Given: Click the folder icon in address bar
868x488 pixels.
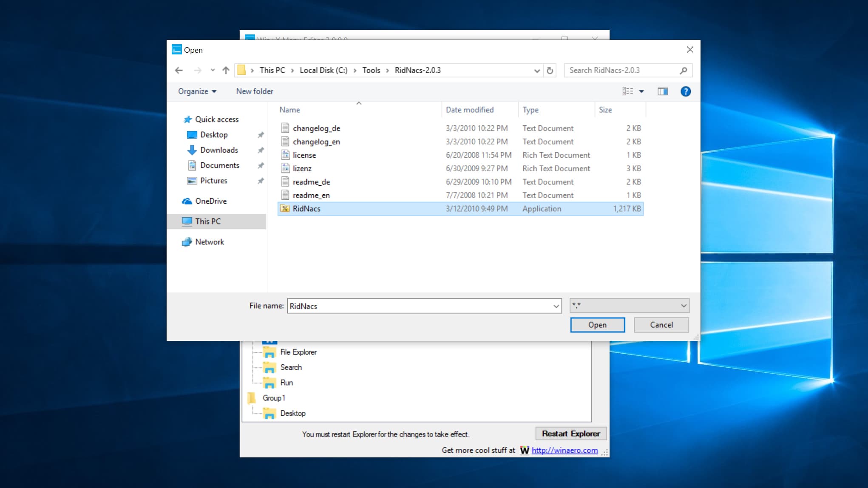Looking at the screenshot, I should coord(241,70).
